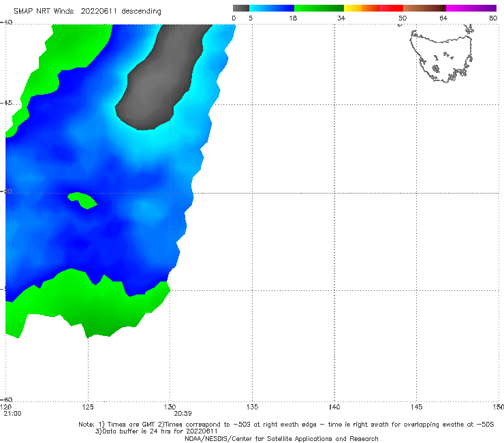Click the '64' label under the color bar
504x443 pixels.
click(x=443, y=18)
